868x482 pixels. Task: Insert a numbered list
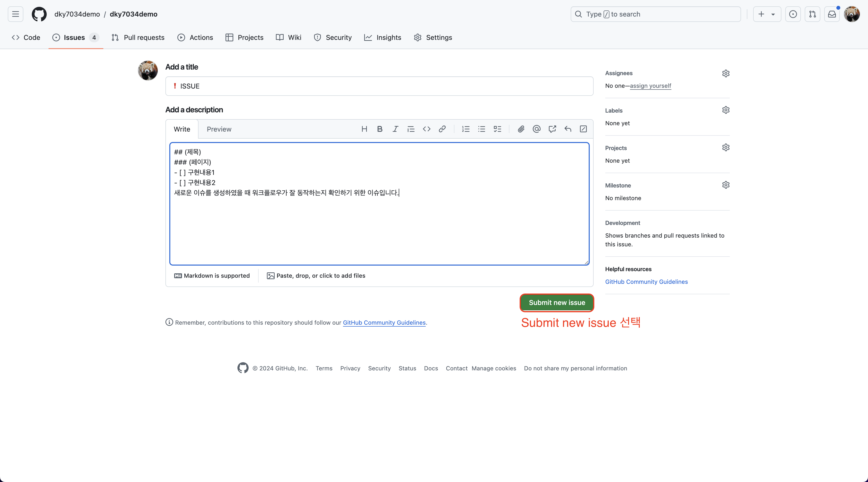[466, 129]
